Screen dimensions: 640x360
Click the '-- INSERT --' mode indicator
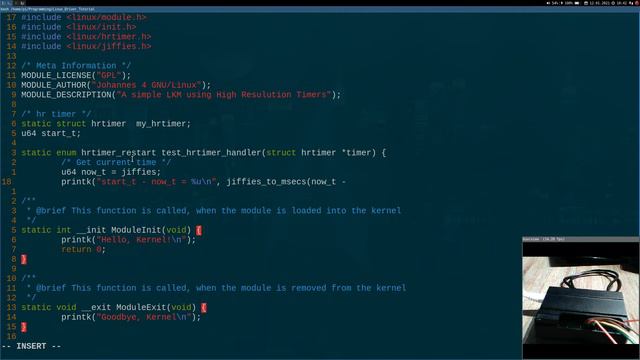click(x=31, y=346)
